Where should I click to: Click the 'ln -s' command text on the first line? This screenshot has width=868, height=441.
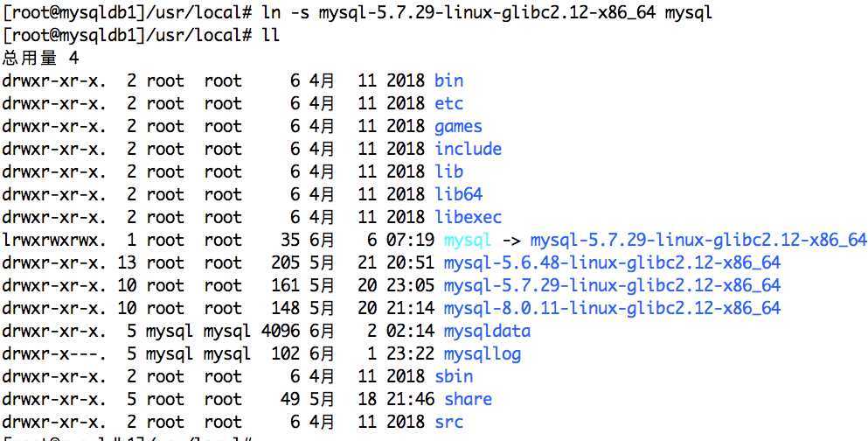[286, 13]
